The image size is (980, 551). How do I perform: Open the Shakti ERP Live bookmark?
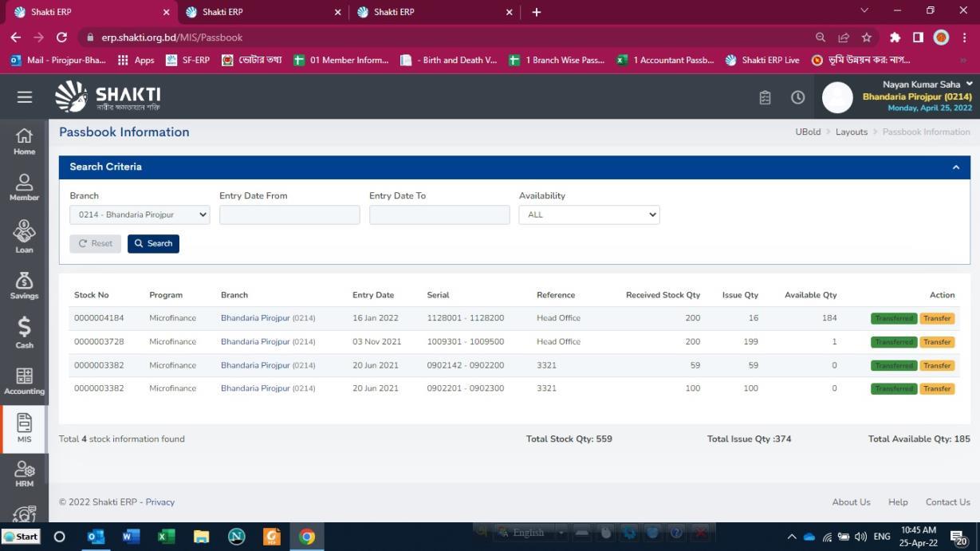(762, 60)
